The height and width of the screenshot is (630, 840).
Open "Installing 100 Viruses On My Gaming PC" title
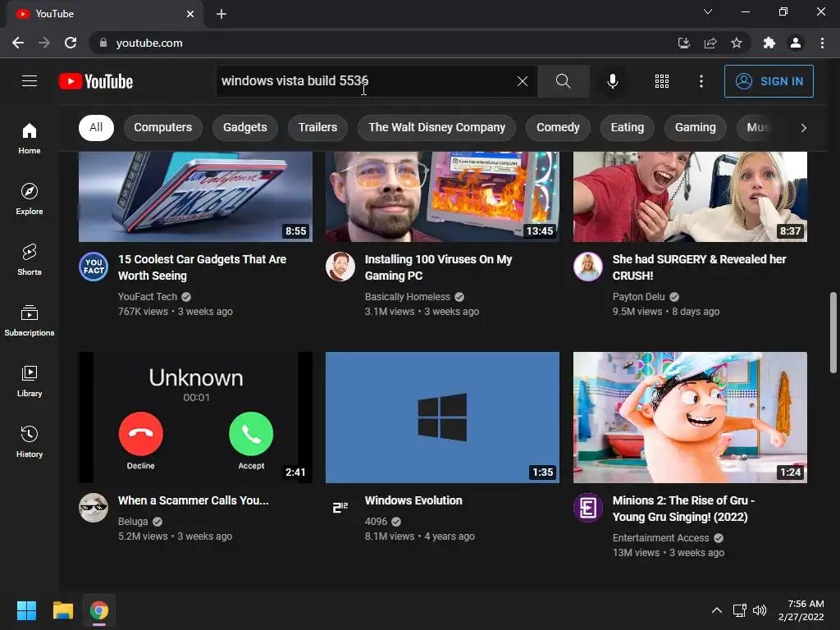438,267
